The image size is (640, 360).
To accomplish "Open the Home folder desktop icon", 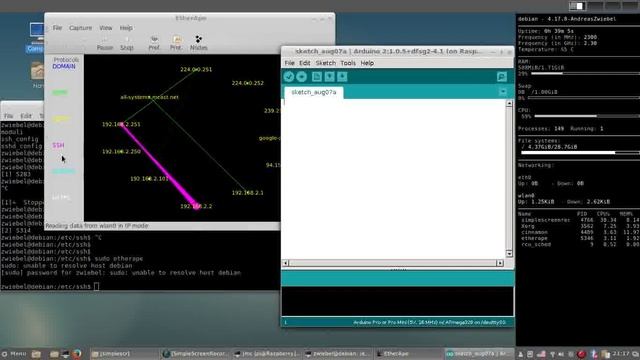I will coord(38,76).
